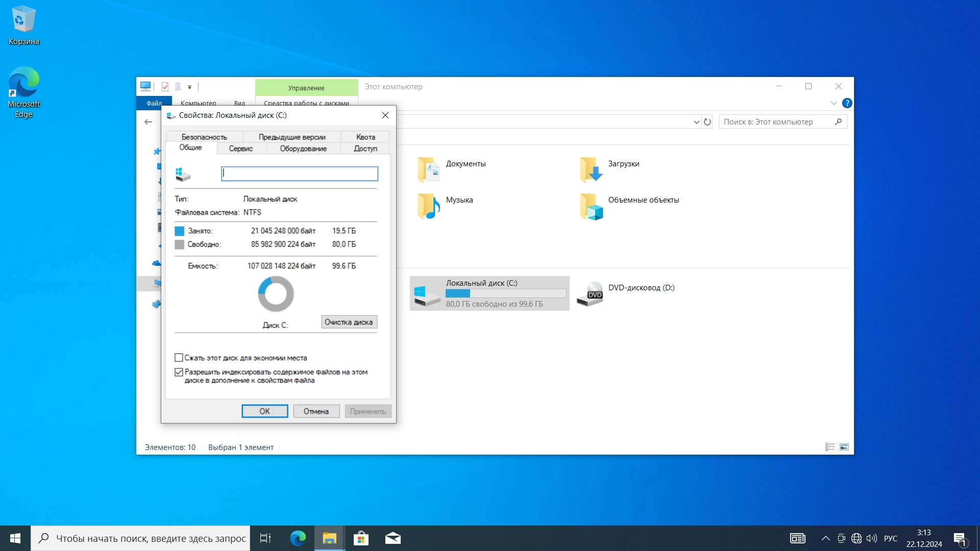This screenshot has width=980, height=551.
Task: Click the drive space donut chart
Action: coord(276,294)
